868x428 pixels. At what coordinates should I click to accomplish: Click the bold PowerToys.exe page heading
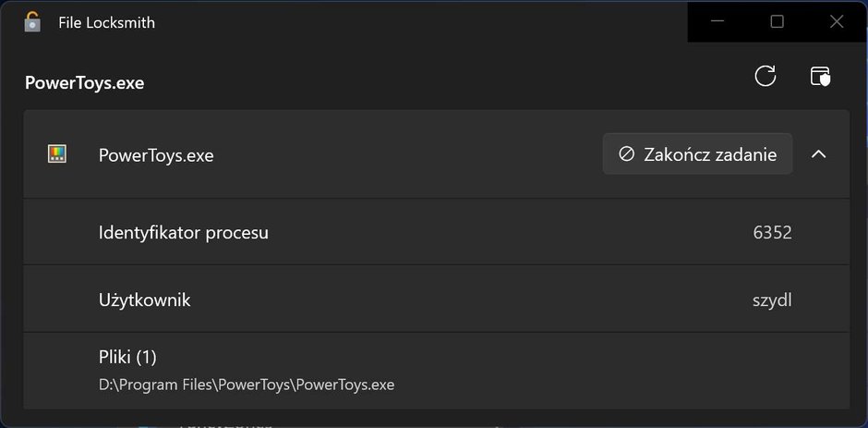(x=85, y=83)
